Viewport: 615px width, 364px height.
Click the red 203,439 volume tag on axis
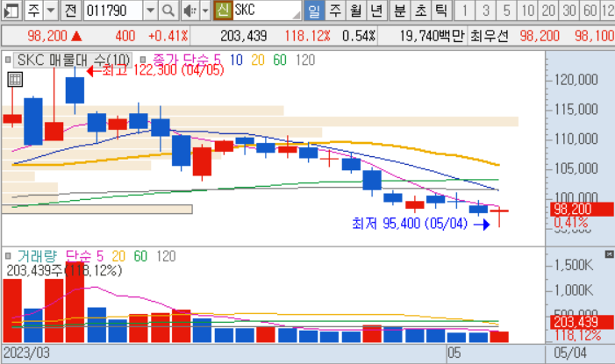click(x=582, y=322)
